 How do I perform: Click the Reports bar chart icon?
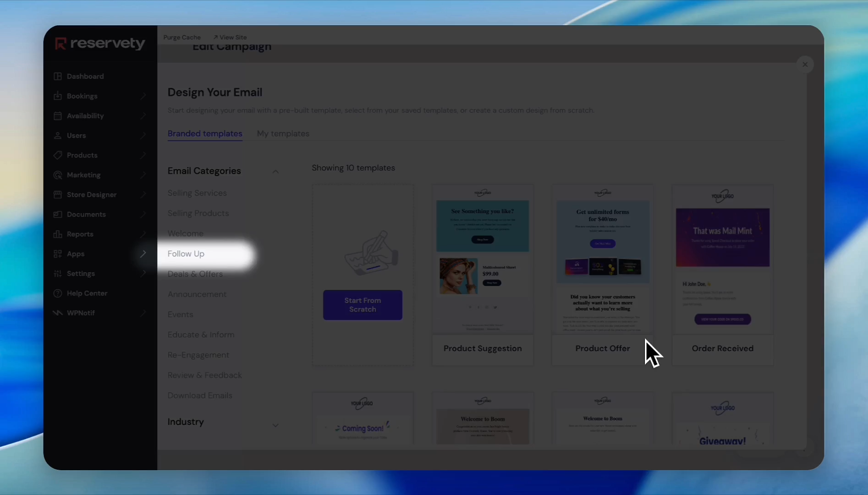[x=57, y=234]
